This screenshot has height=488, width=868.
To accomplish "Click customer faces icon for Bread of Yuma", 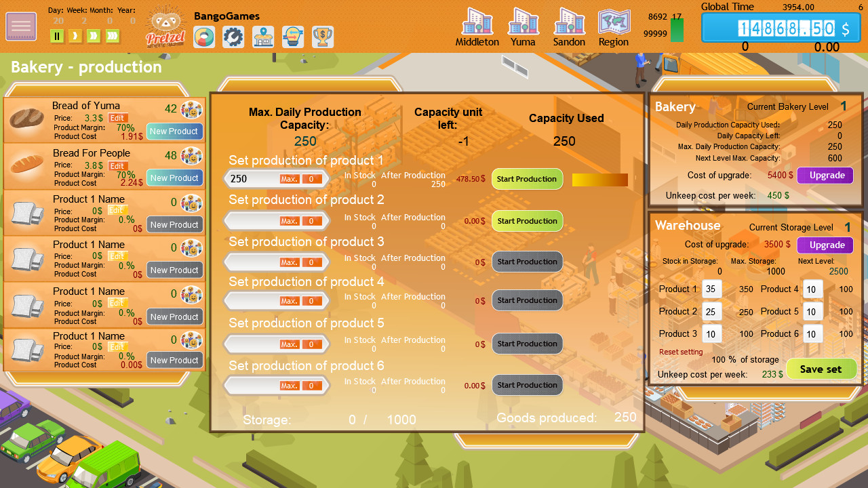I will pyautogui.click(x=192, y=110).
